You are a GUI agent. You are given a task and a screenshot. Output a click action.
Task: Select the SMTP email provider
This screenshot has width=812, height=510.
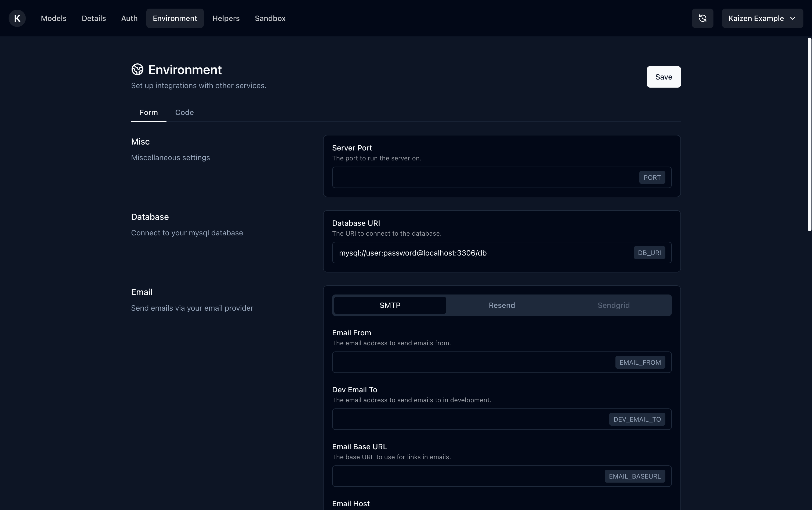[x=390, y=305]
